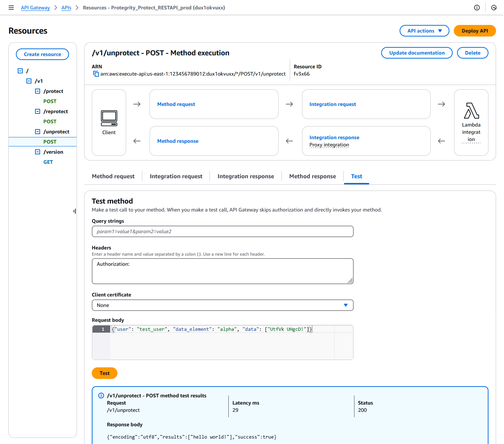Switch to the Integration request tab
Image resolution: width=504 pixels, height=444 pixels.
click(x=176, y=176)
